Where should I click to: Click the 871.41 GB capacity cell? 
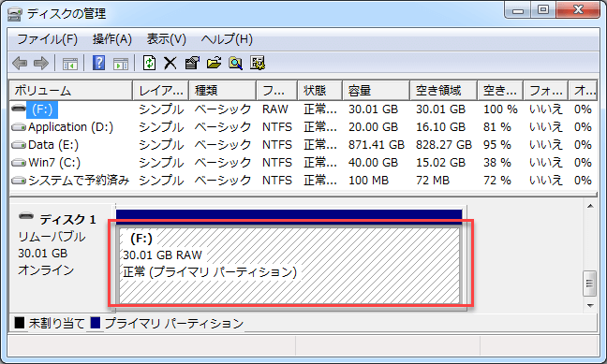click(x=377, y=145)
